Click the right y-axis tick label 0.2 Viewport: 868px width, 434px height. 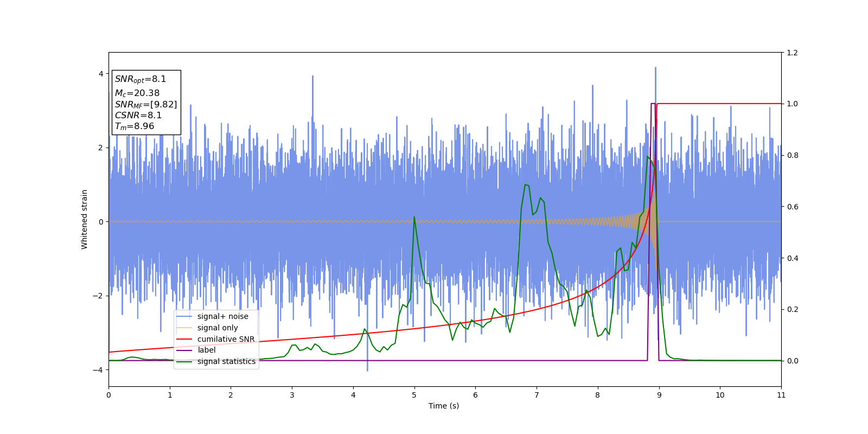click(x=792, y=309)
